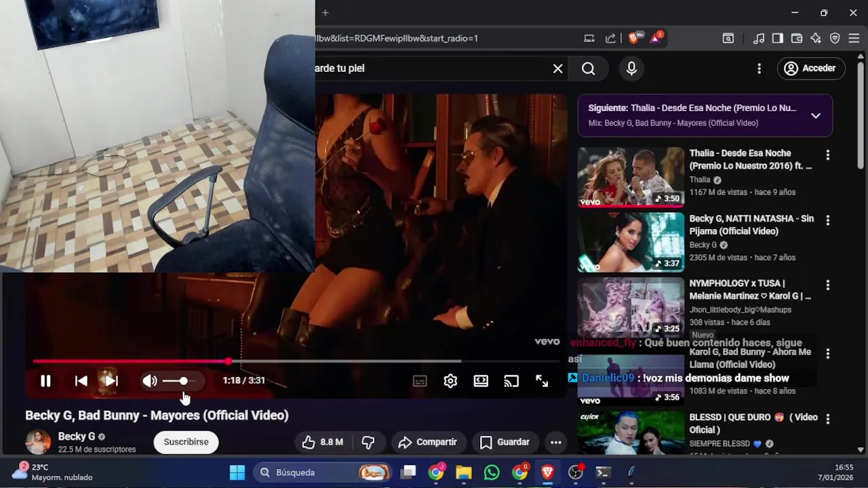The image size is (868, 488).
Task: Open more actions menu below the video
Action: pyautogui.click(x=556, y=442)
